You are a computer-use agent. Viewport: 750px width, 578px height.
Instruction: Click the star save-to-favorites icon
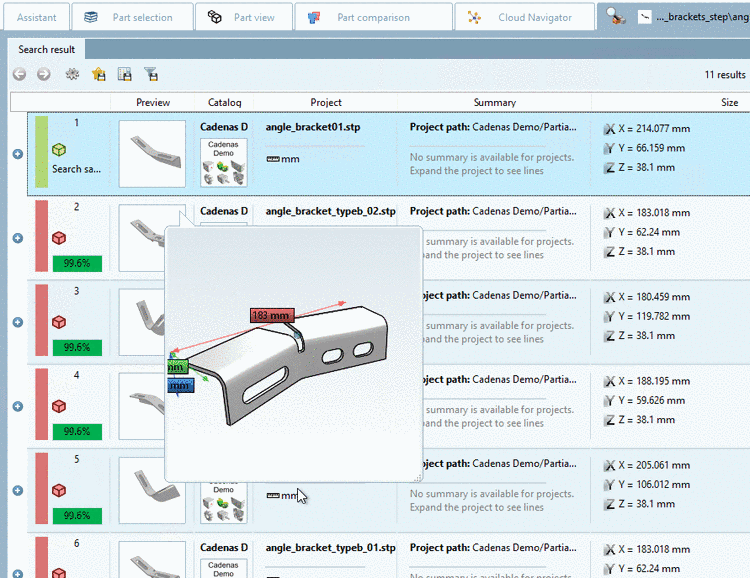98,74
